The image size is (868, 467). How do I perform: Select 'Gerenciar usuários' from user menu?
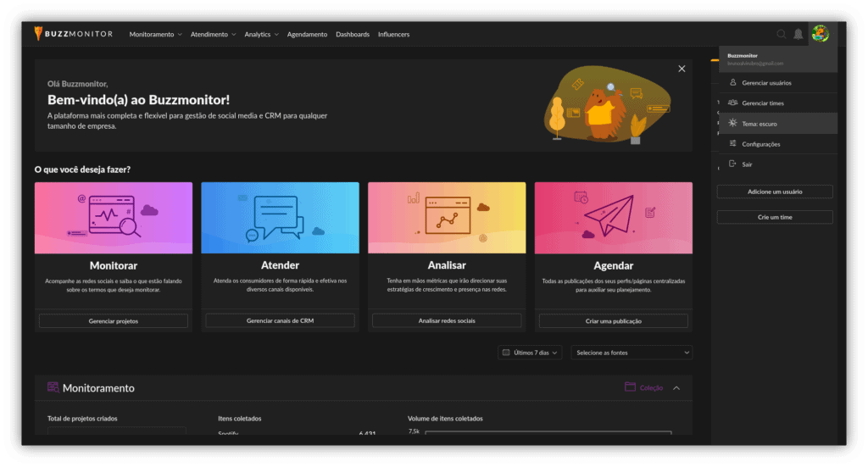(766, 83)
